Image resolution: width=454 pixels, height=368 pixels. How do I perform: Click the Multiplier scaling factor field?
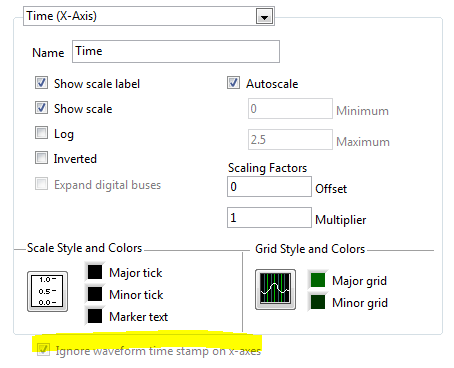tap(269, 218)
